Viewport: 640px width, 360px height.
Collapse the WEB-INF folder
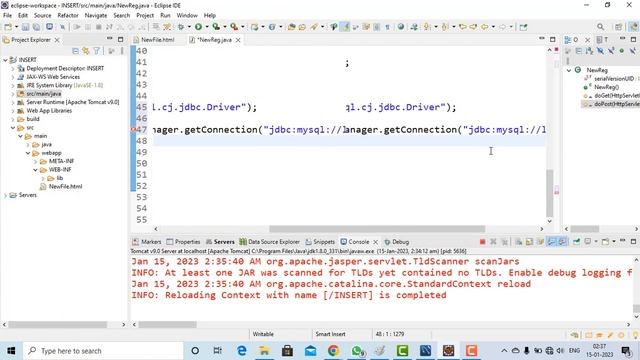[x=36, y=170]
